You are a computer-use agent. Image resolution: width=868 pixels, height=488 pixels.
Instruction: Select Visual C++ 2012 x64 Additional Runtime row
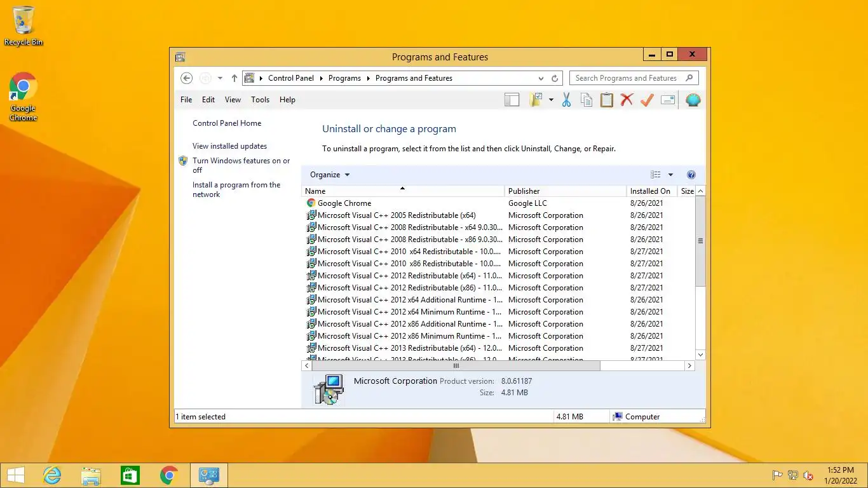[x=498, y=300]
